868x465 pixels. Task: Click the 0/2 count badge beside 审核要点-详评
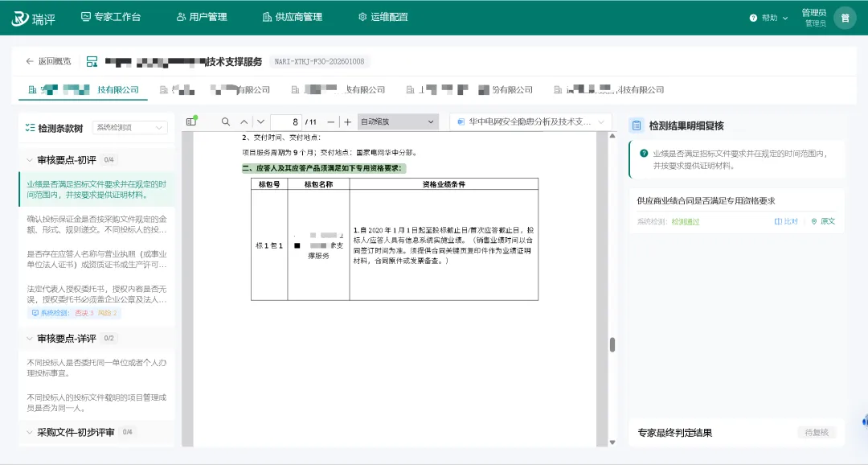(x=109, y=338)
